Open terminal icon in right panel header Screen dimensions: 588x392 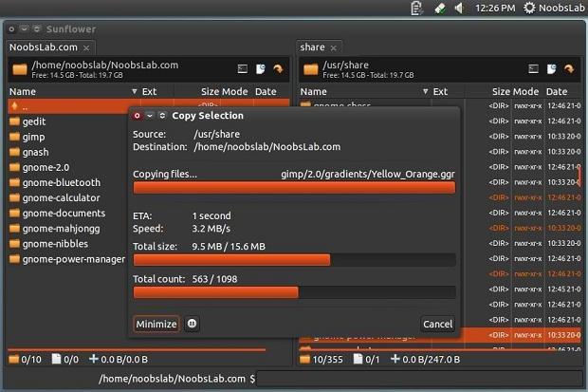click(x=533, y=69)
